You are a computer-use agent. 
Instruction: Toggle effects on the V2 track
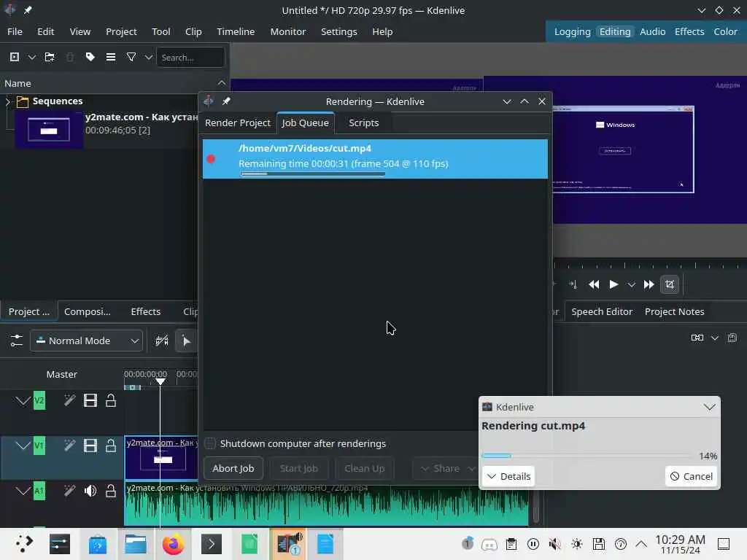tap(69, 400)
